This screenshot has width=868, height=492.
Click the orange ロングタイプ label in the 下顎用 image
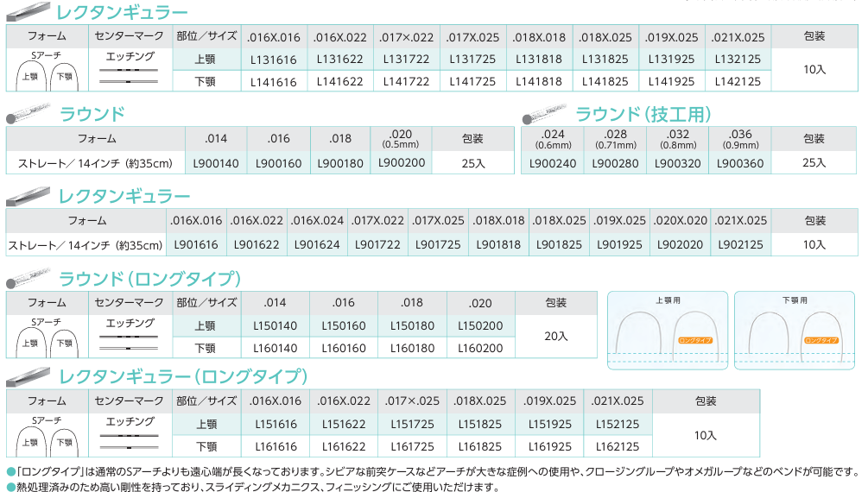click(x=820, y=341)
